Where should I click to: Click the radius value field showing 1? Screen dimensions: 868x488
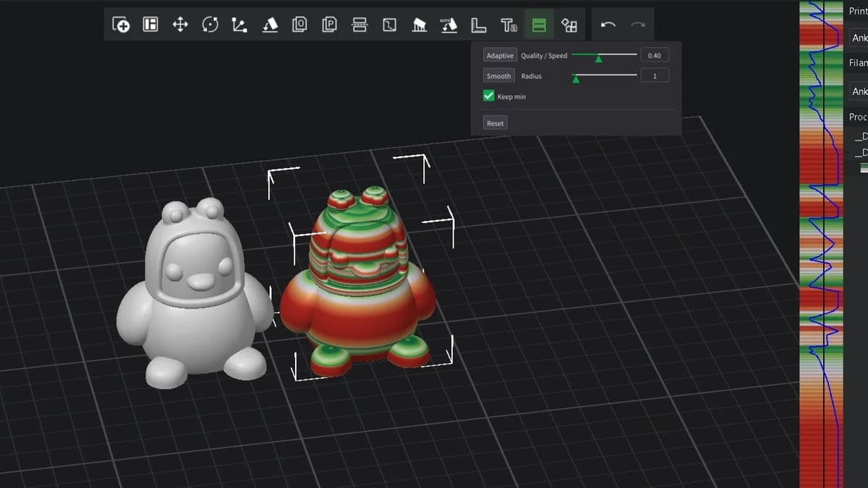pos(655,76)
